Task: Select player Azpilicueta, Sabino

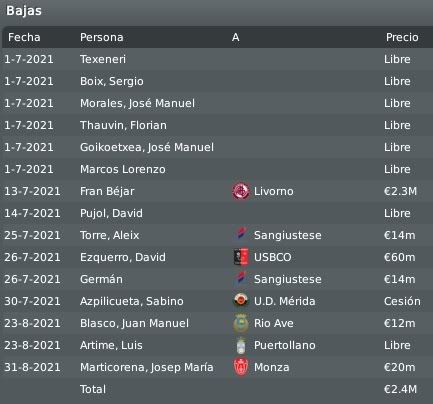Action: pyautogui.click(x=132, y=301)
